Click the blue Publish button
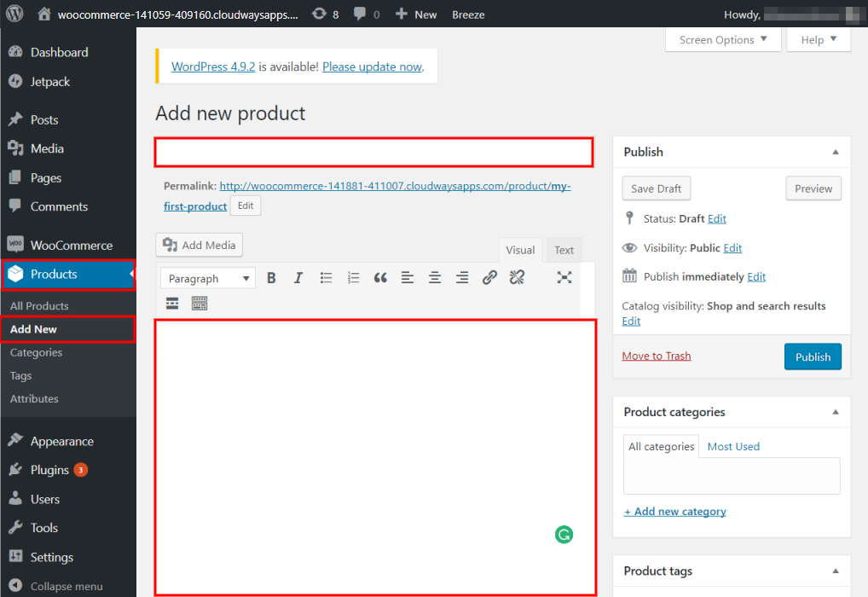This screenshot has width=868, height=597. tap(813, 356)
